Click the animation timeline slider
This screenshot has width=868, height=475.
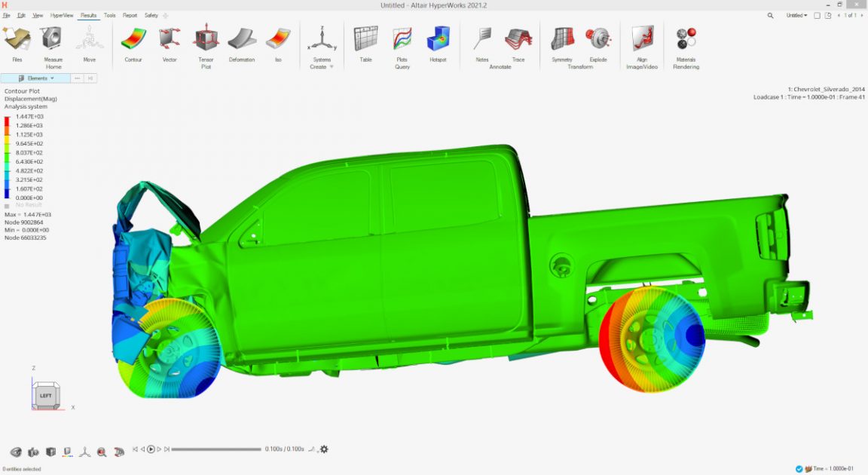click(216, 449)
